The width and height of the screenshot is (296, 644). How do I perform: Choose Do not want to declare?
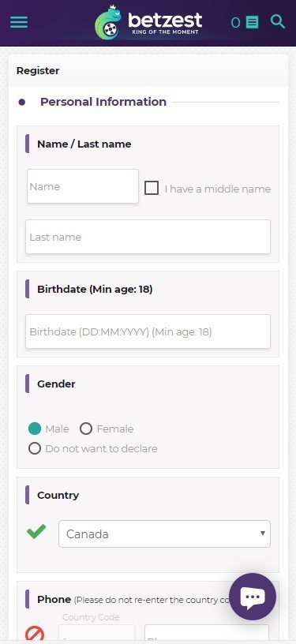pos(35,448)
